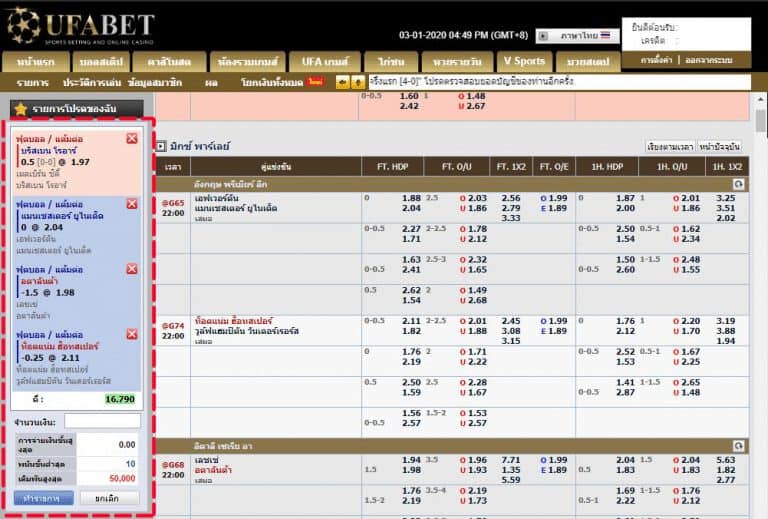Click the FT. HDP column header

(392, 167)
